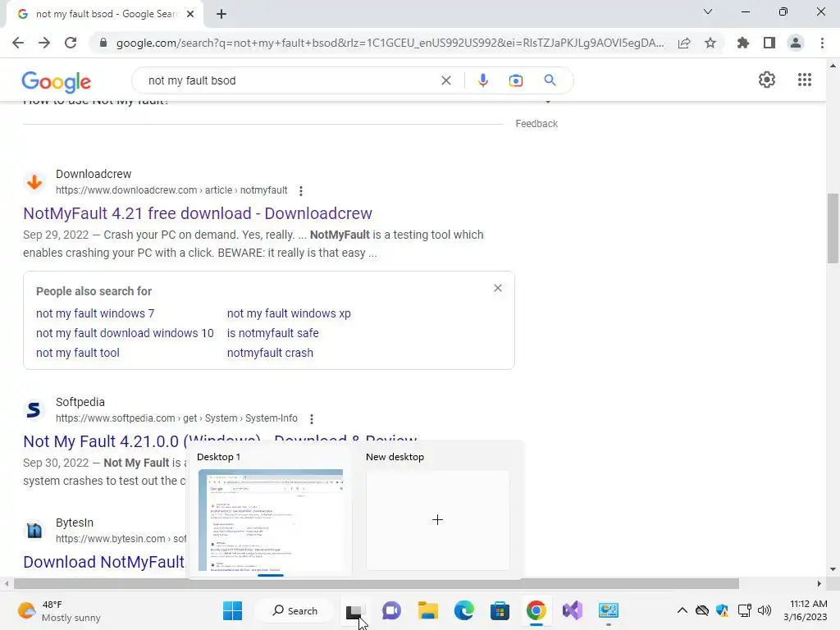Image resolution: width=840 pixels, height=630 pixels.
Task: Open Visual Studio from the taskbar
Action: [x=572, y=610]
